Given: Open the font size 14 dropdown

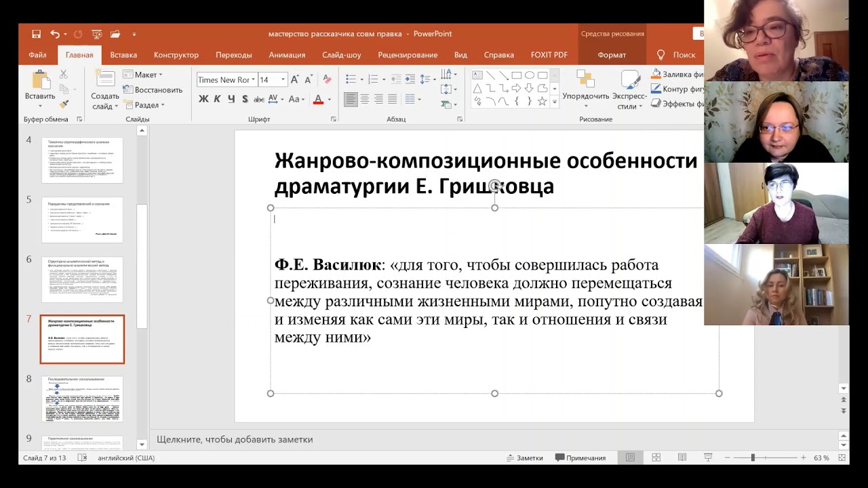Looking at the screenshot, I should point(283,79).
